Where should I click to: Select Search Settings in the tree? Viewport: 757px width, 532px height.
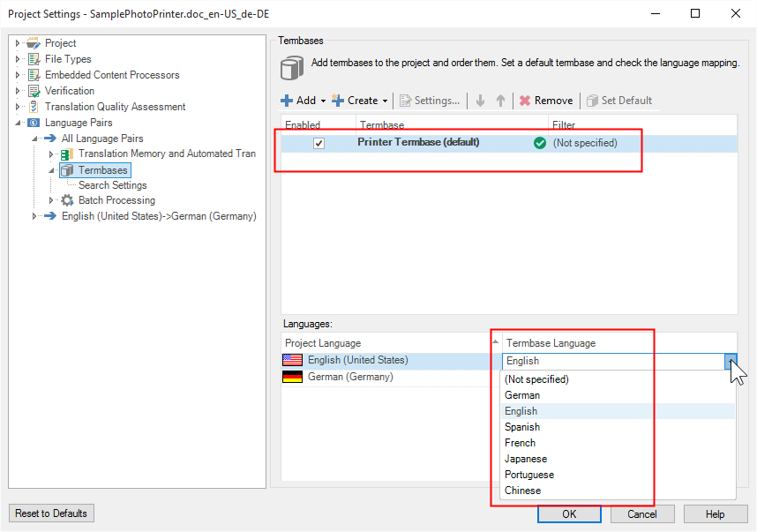click(112, 185)
